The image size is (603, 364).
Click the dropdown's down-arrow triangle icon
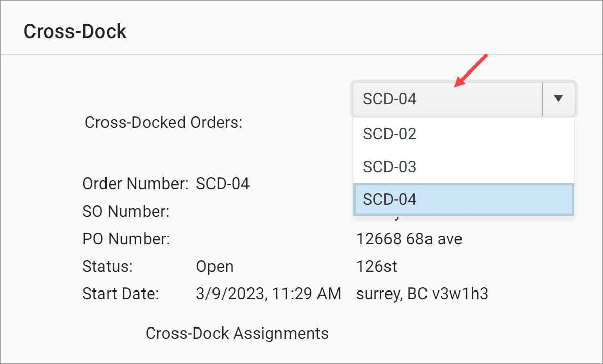[x=558, y=99]
